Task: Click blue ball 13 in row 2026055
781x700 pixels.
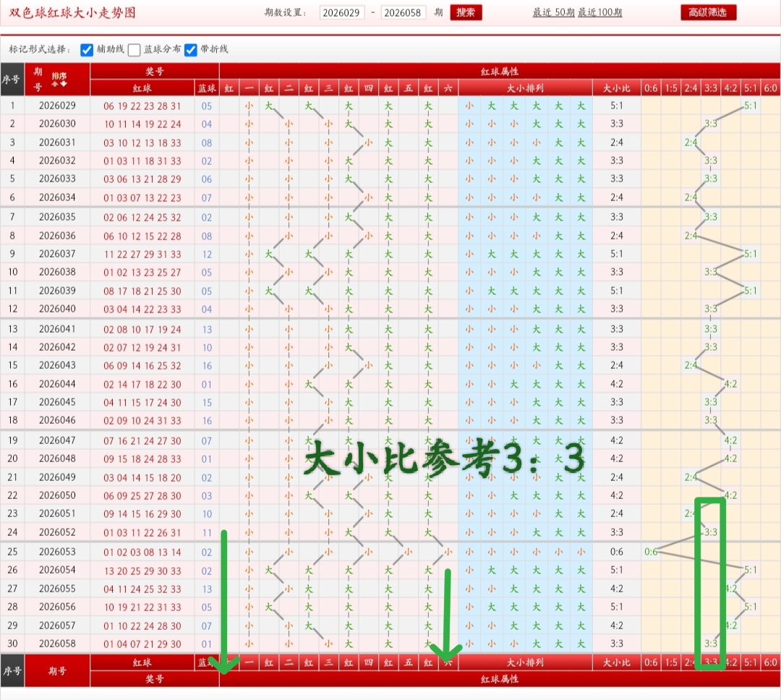Action: [x=207, y=589]
